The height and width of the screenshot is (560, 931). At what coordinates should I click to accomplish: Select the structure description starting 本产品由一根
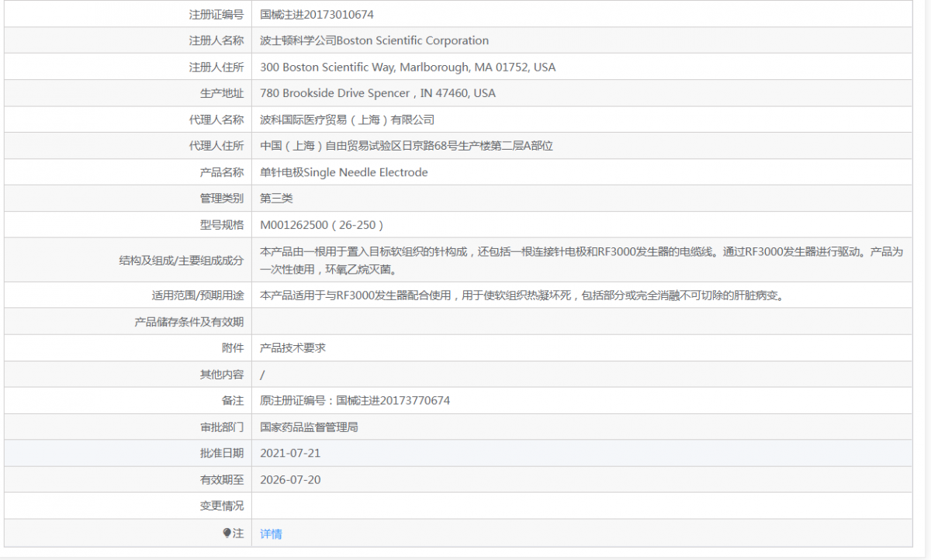581,261
